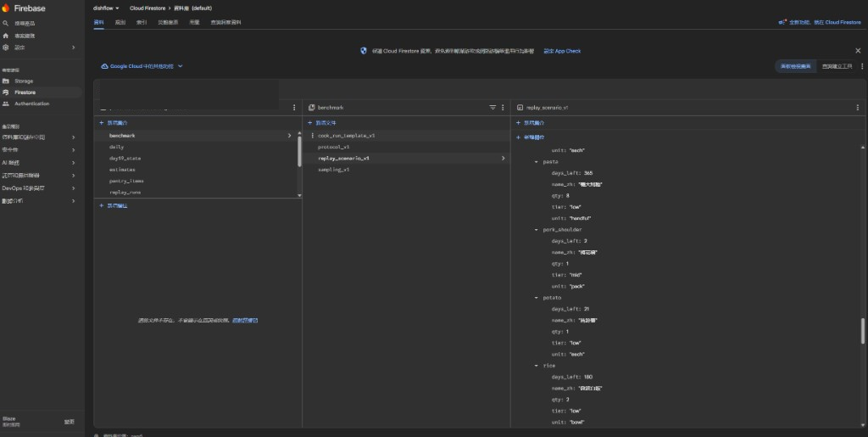Start a collection in the replay_scenario_v1 panel
Screen dimensions: 868x437
(x=530, y=123)
